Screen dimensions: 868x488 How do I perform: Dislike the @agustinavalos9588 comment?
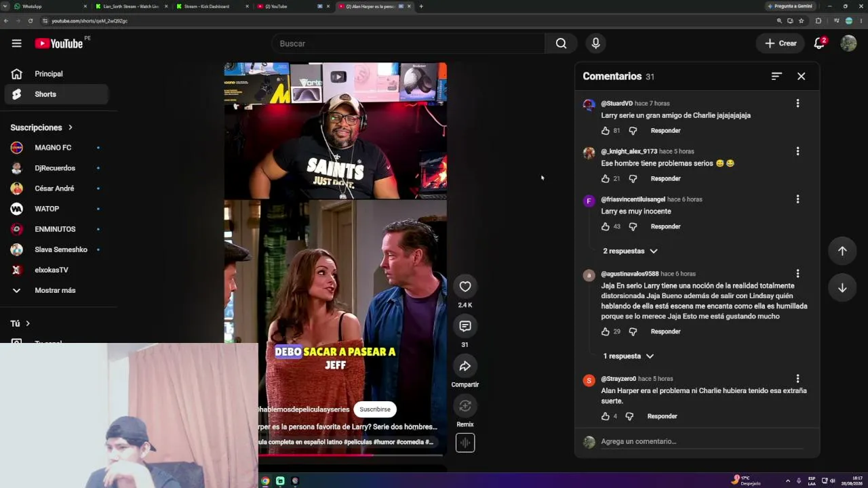(x=633, y=332)
